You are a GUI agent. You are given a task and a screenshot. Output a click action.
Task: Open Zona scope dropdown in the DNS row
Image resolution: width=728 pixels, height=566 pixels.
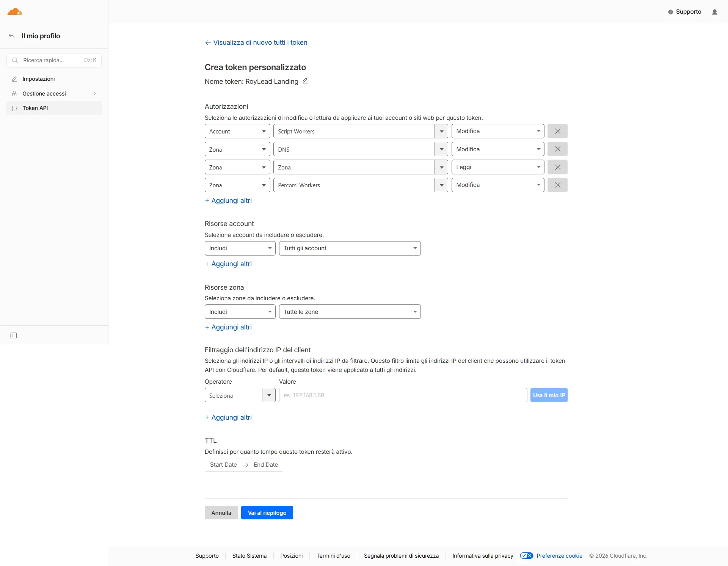click(237, 149)
